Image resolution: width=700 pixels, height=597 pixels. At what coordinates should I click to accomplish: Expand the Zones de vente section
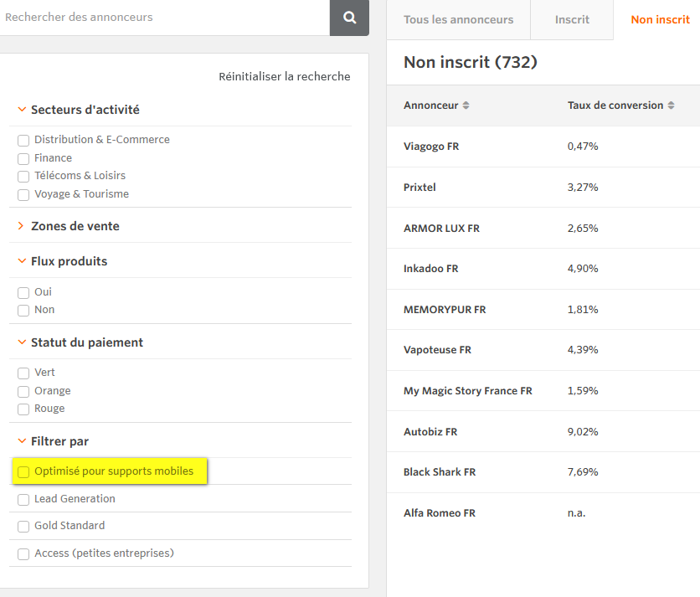tap(21, 226)
